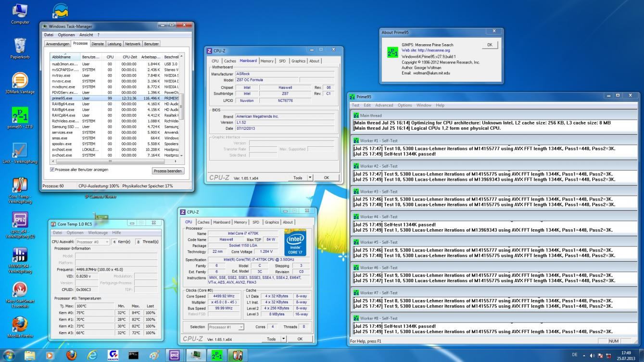The image size is (644, 362).
Task: Open cpuz_x64 desktop shortcut
Action: [x=20, y=225]
